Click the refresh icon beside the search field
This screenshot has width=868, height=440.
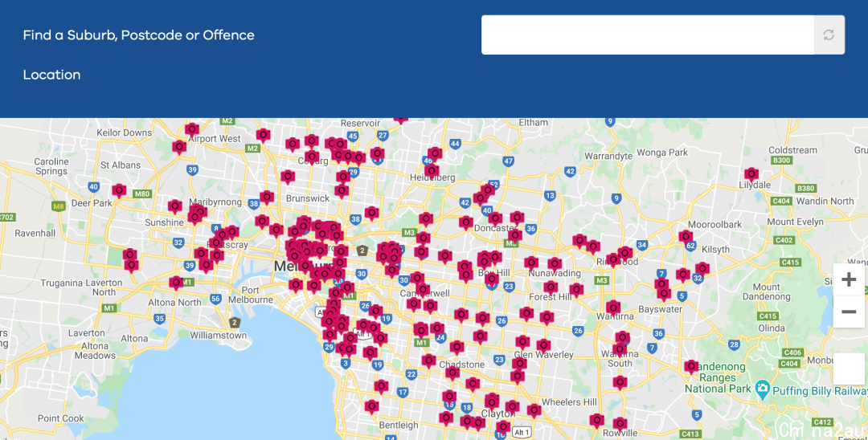tap(829, 35)
